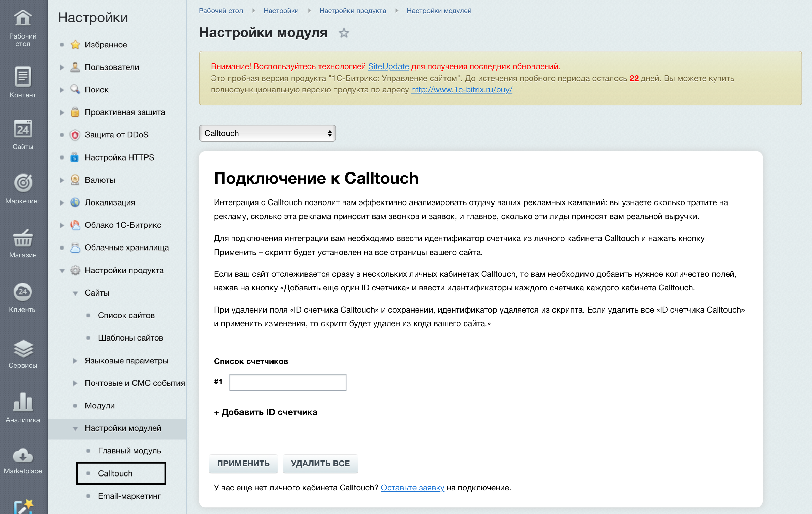Click the Облако 1С-Битрикс icon
Viewport: 812px width, 514px height.
75,225
